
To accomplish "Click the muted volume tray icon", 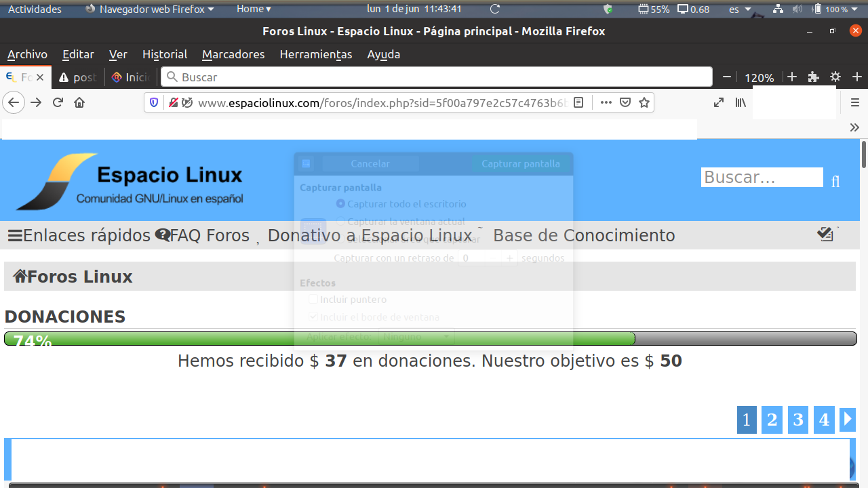I will coord(797,9).
